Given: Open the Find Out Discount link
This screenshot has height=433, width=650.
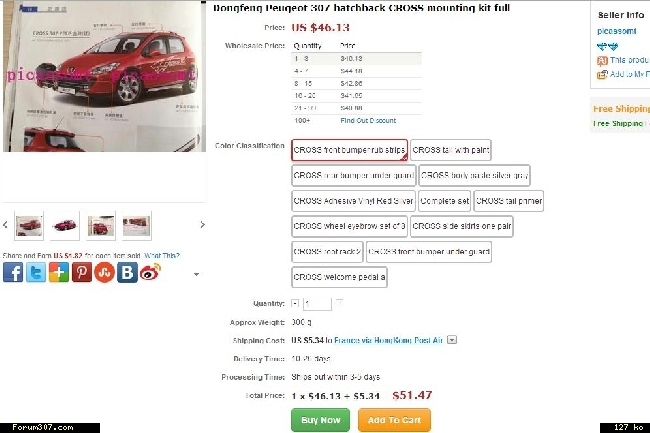Looking at the screenshot, I should [x=368, y=121].
